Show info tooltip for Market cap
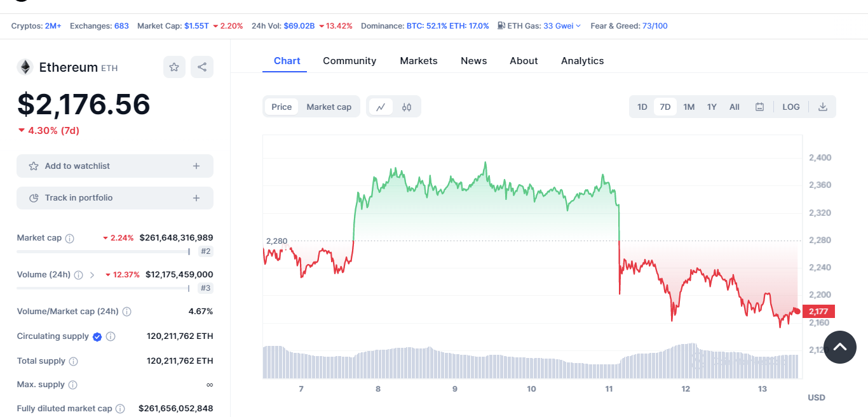868x417 pixels. pos(70,239)
